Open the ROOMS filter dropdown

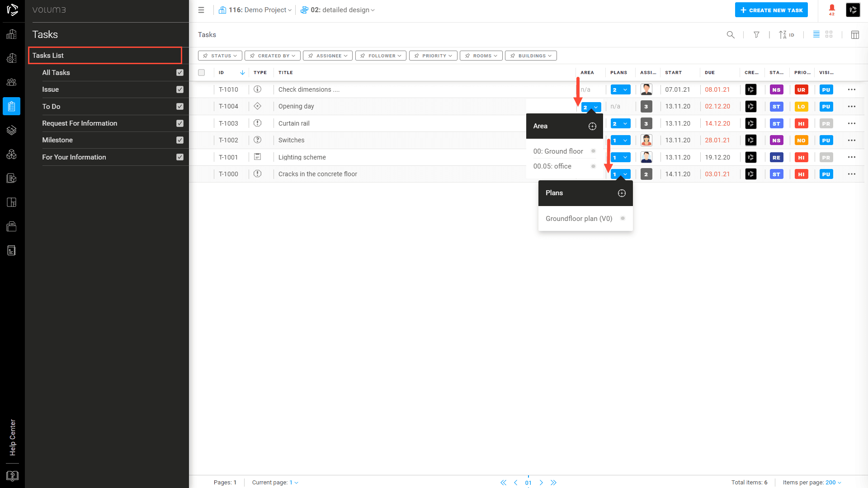pyautogui.click(x=481, y=56)
